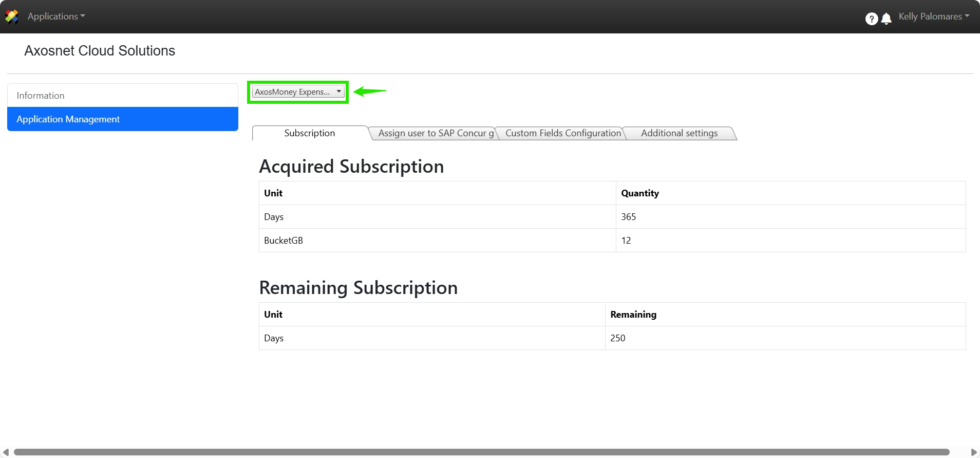Show notifications via the bell icon
Screen dimensions: 980x458
(x=886, y=19)
